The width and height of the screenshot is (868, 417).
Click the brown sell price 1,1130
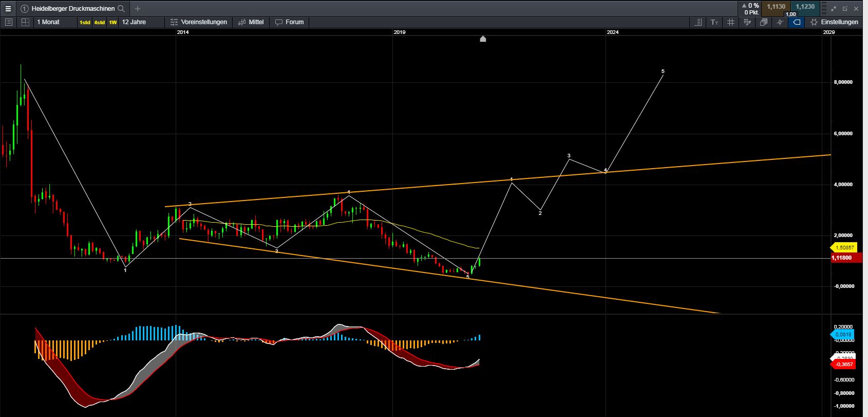[x=776, y=7]
